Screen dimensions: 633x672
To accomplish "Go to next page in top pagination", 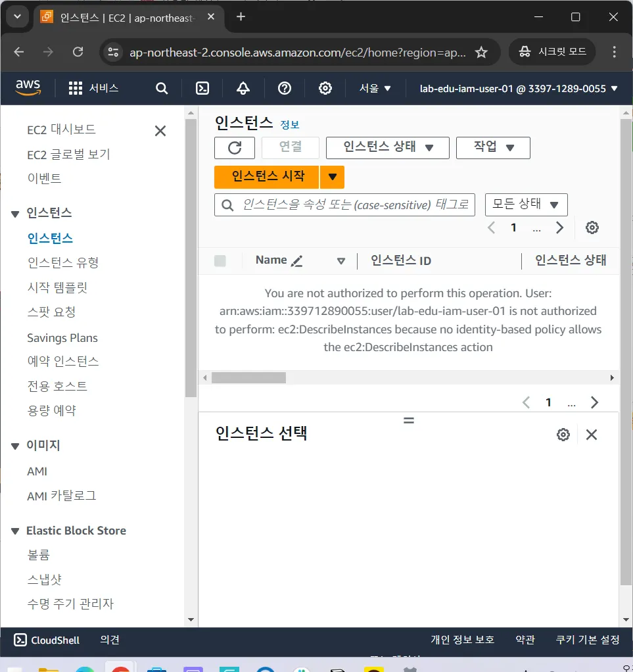I will click(559, 228).
